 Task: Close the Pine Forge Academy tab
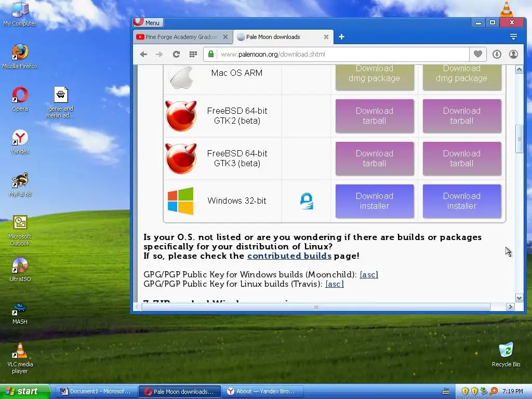point(225,37)
